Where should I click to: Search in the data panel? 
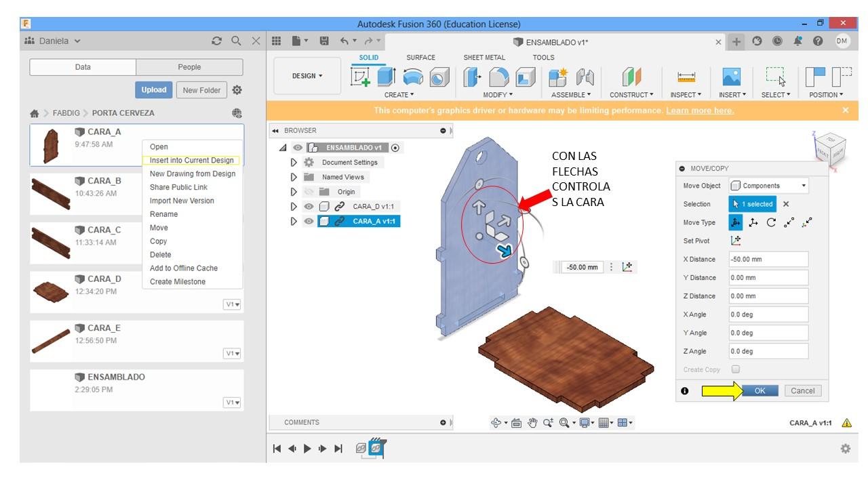tap(236, 41)
